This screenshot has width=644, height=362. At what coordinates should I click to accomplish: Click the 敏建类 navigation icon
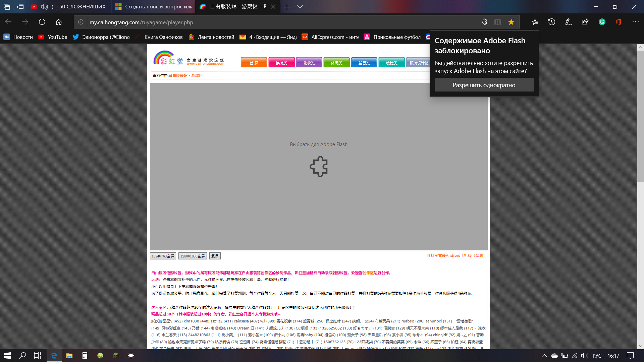point(391,62)
